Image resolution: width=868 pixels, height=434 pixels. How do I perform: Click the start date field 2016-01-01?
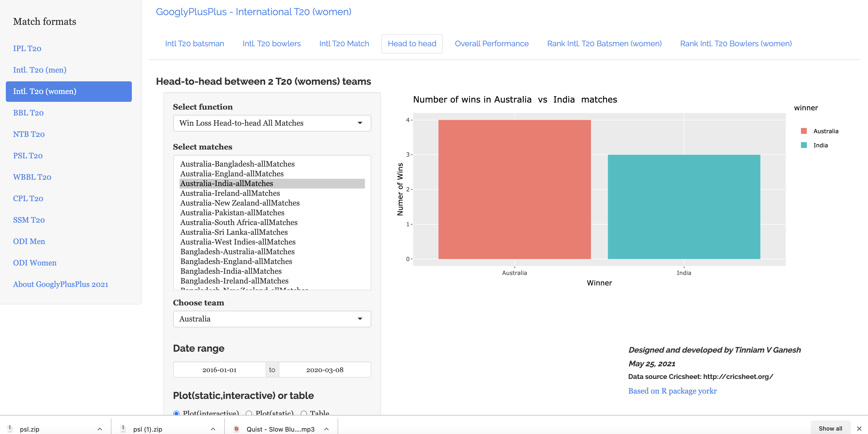(x=219, y=370)
